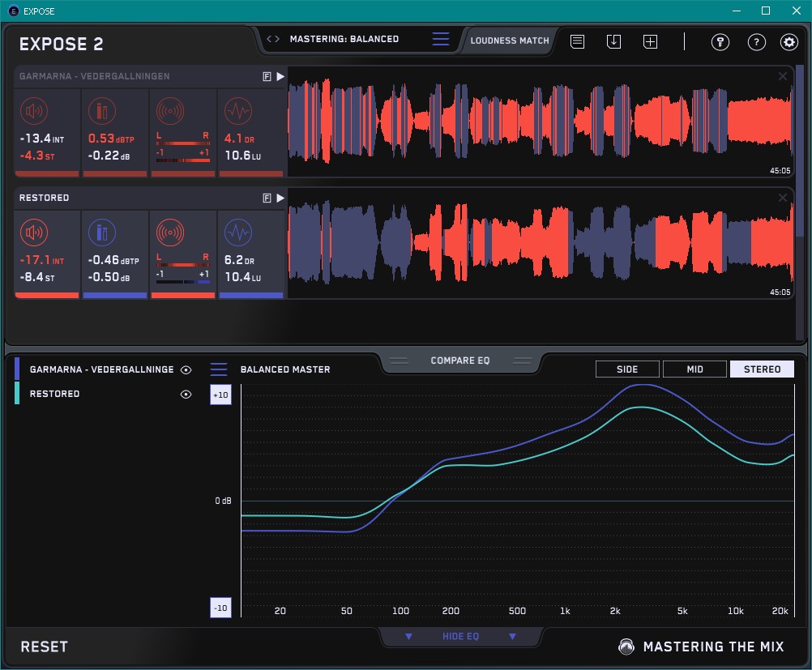812x670 pixels.
Task: Click the export download icon
Action: (x=613, y=41)
